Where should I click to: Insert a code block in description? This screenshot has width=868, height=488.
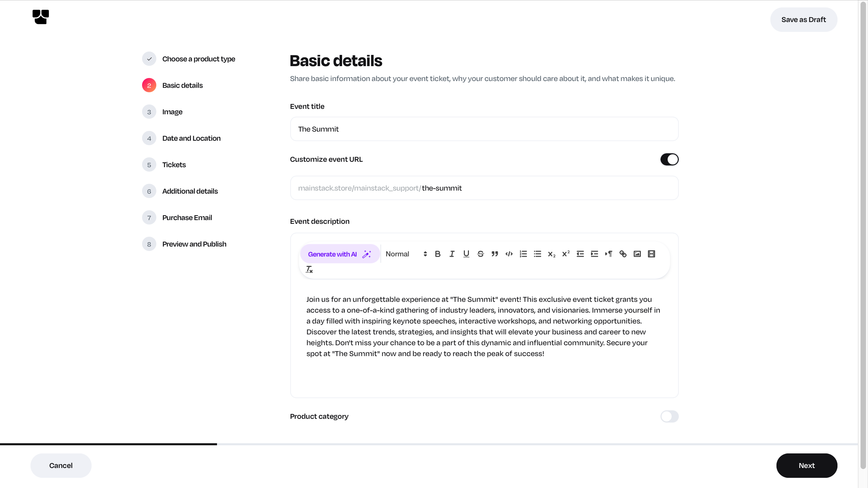tap(509, 254)
